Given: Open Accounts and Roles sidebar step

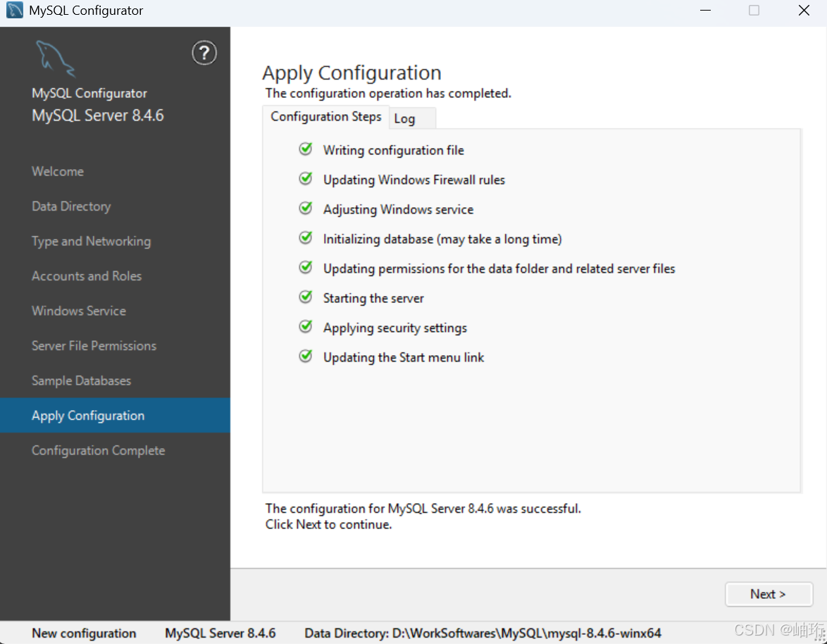Looking at the screenshot, I should [87, 276].
